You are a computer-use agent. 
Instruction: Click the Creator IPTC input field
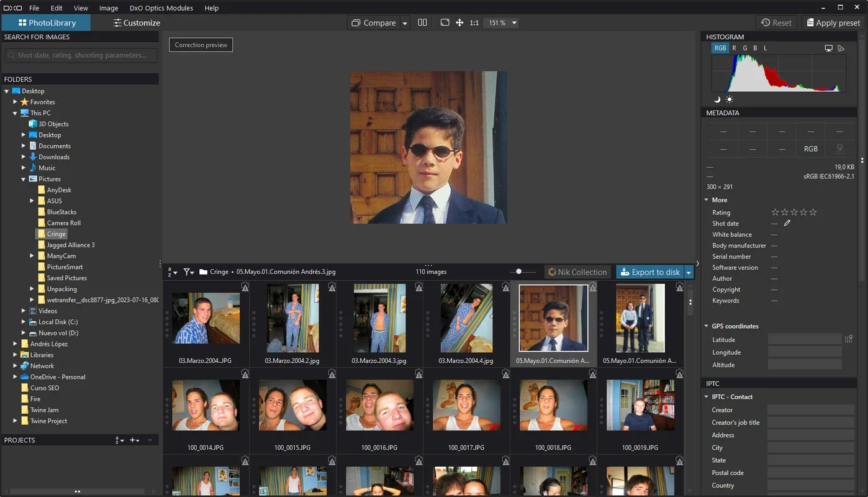click(810, 410)
